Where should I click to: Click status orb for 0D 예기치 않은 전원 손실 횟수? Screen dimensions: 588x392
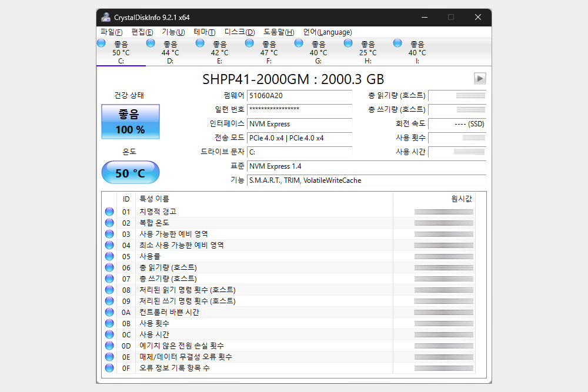point(109,346)
